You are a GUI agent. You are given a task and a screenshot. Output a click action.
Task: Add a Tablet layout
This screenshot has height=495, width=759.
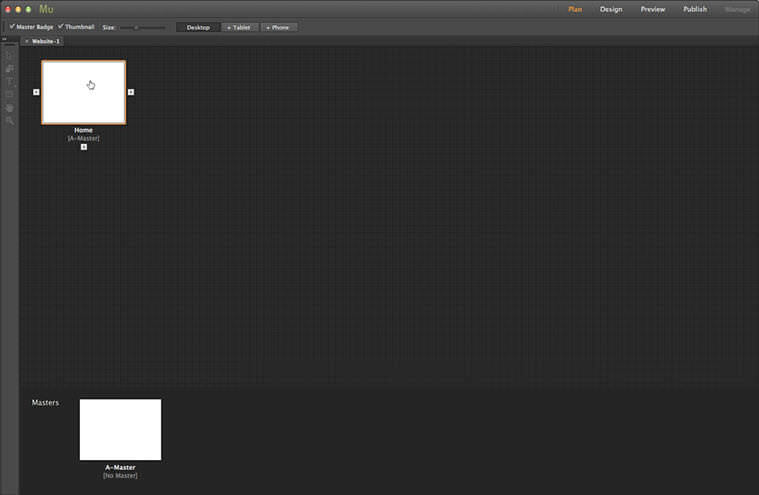click(239, 28)
